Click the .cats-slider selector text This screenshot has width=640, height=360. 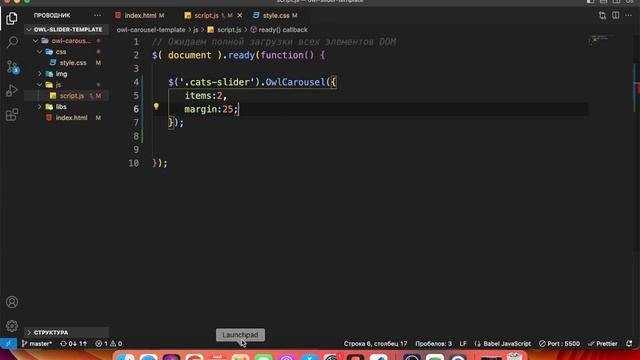216,82
